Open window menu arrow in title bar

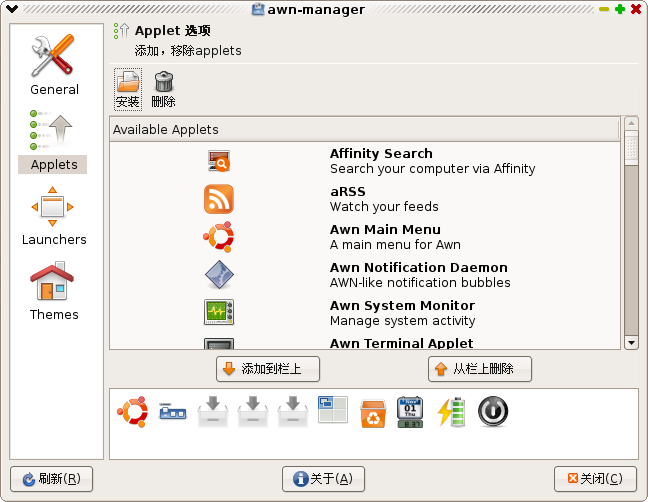[x=12, y=9]
